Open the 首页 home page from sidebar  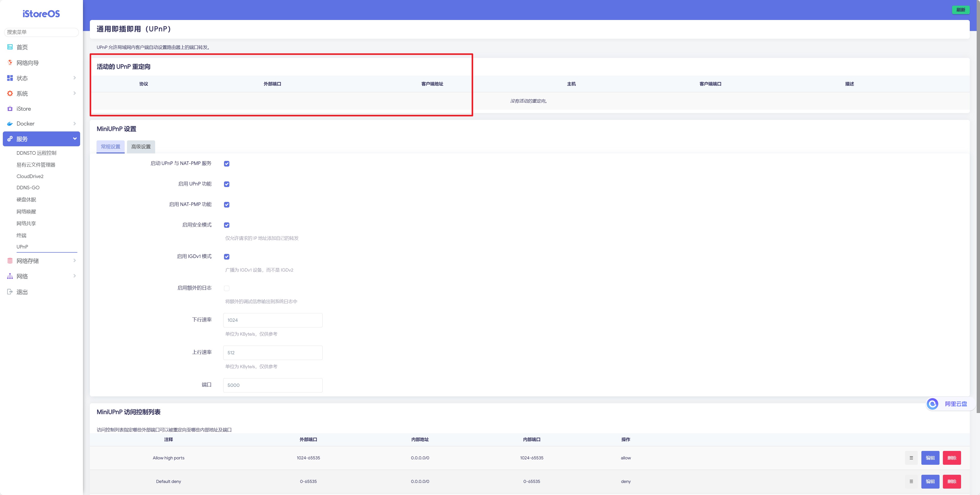click(x=10, y=47)
